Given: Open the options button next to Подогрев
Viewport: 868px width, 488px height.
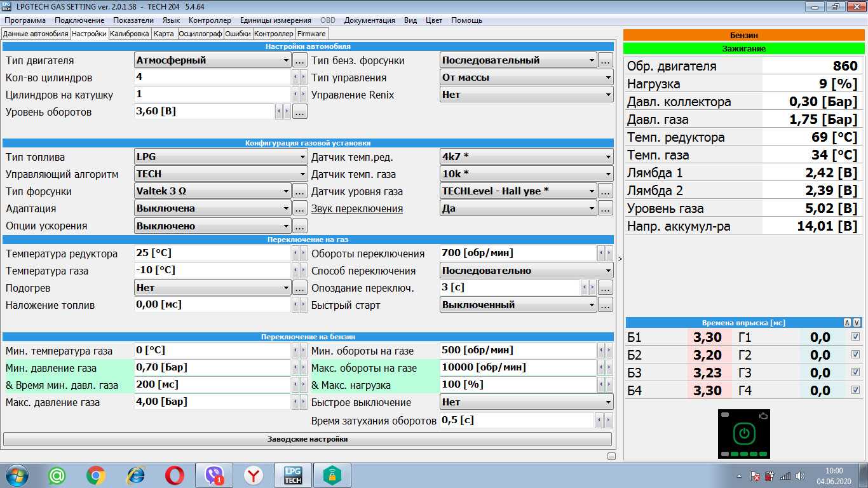Looking at the screenshot, I should (300, 288).
